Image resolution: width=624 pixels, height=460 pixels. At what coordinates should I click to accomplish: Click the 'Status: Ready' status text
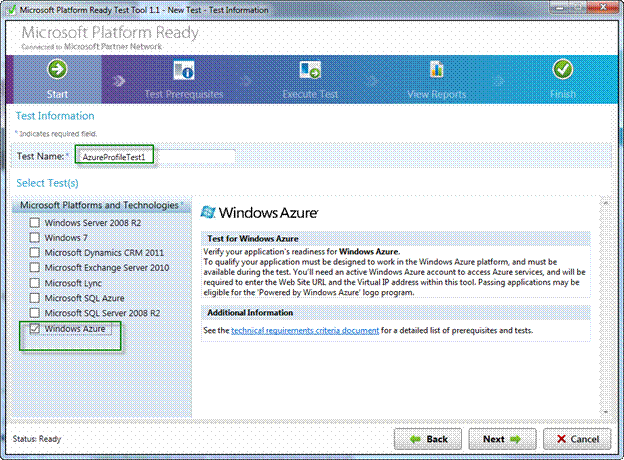(37, 439)
